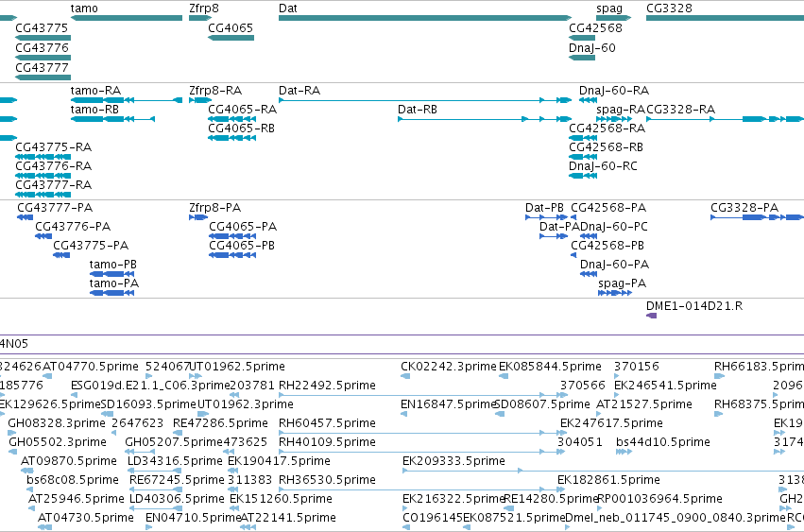Click the CG43776 gene label
This screenshot has height=532, width=804.
pyautogui.click(x=42, y=47)
